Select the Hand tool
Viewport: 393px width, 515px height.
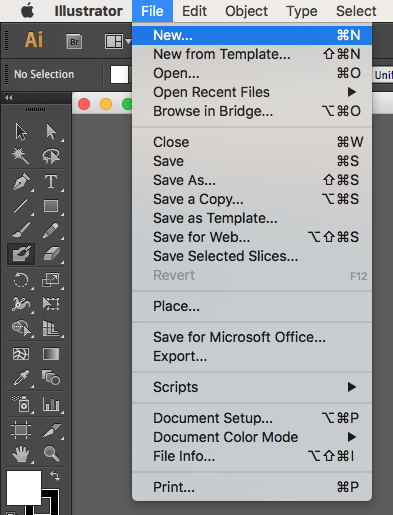point(21,454)
